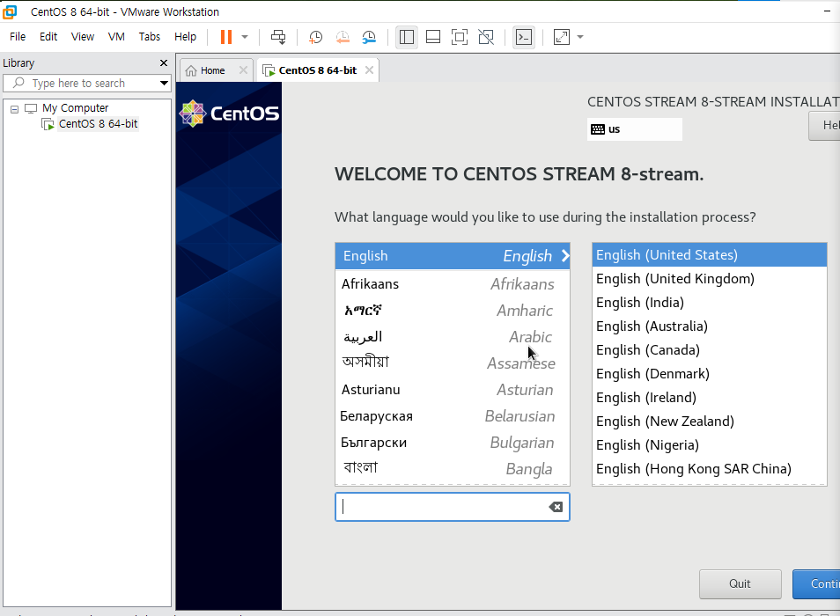Click the Quit button
Viewport: 840px width, 616px height.
(x=740, y=584)
